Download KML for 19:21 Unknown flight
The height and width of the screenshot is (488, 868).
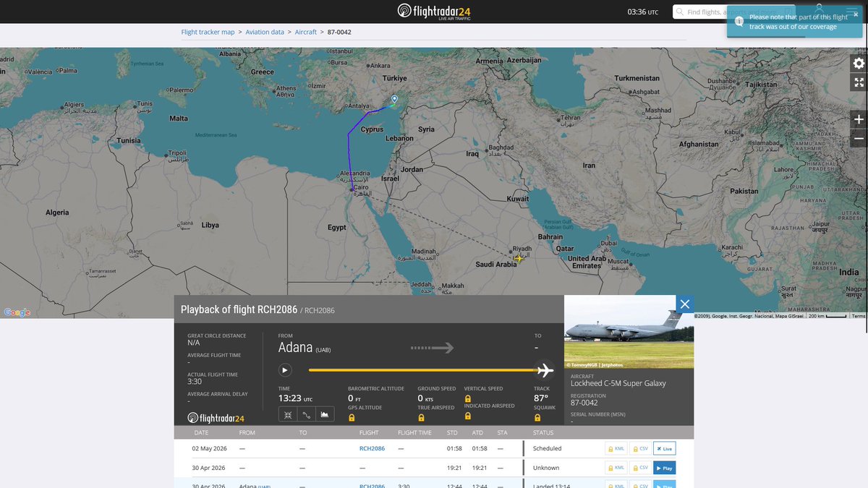616,468
